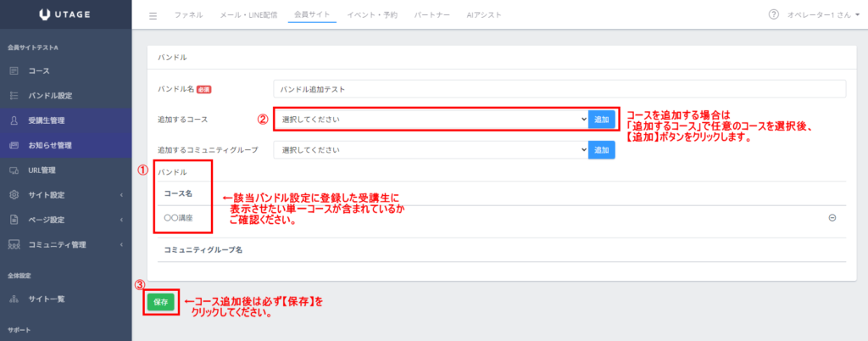Expand the コミュニティ管理 submenu chevron

pyautogui.click(x=120, y=244)
